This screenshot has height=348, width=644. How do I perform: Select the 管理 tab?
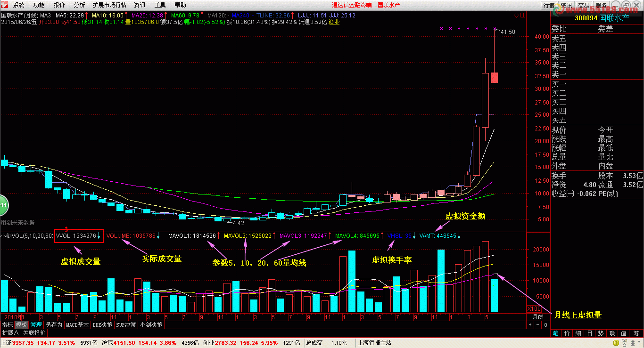click(36, 325)
